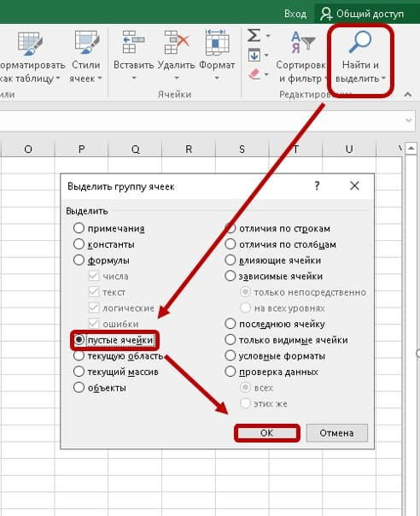Select the 'константы' radio option

tap(79, 244)
